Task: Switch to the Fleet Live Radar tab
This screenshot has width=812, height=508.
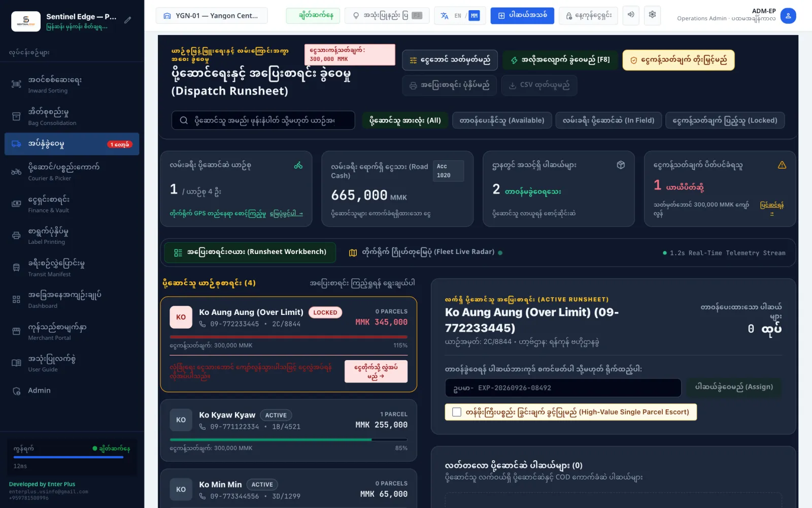Action: (x=425, y=252)
